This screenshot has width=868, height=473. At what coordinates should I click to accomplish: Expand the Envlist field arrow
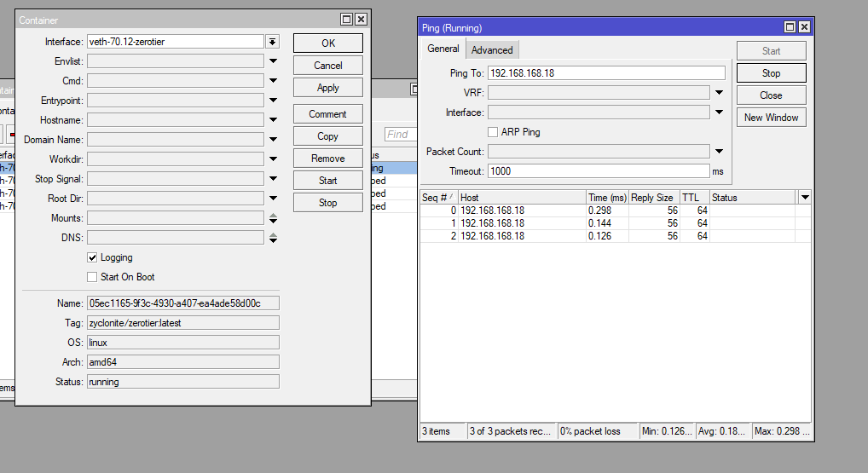[273, 61]
